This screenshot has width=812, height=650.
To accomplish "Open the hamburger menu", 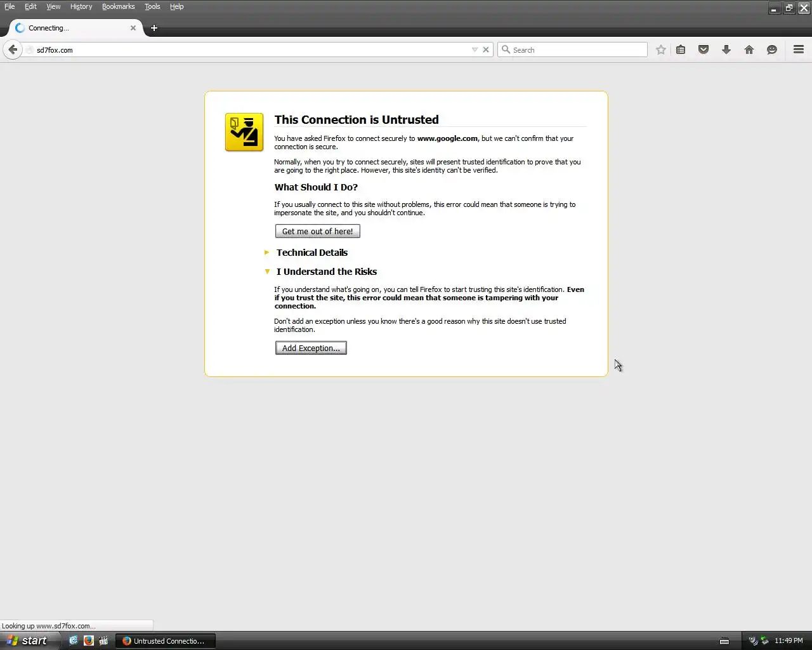I will pos(799,50).
